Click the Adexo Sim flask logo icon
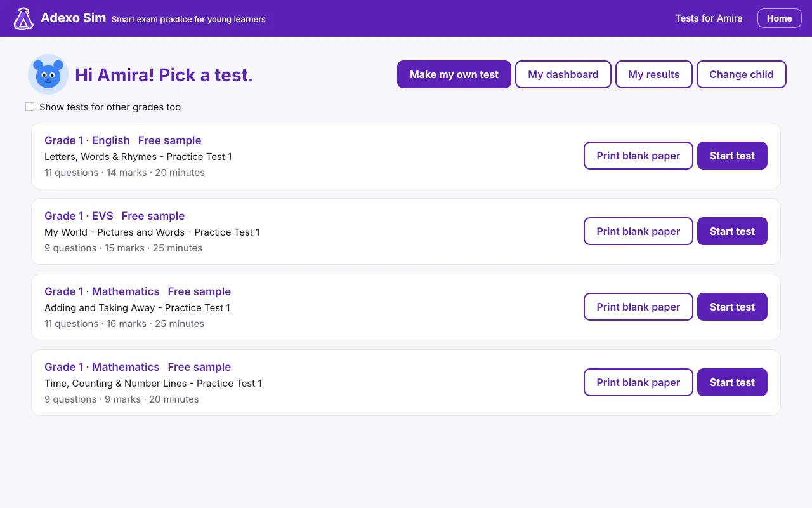 point(23,18)
